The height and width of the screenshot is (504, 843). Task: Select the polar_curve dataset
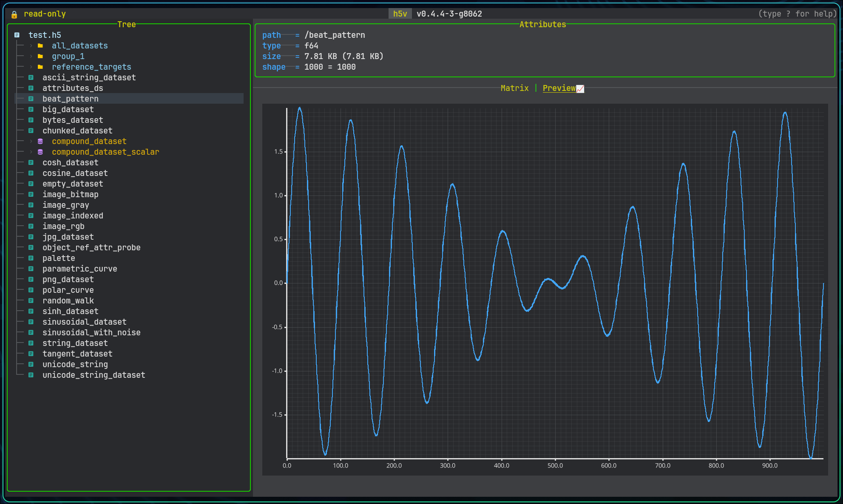point(68,290)
